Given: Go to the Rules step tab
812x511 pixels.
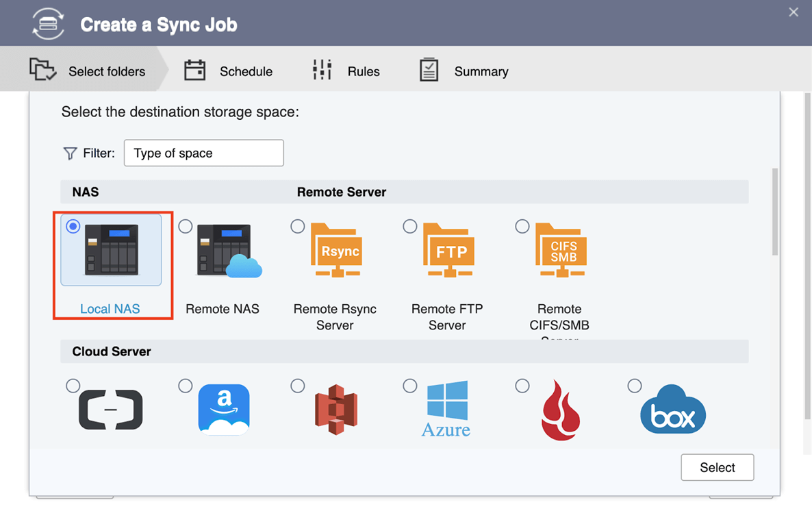Looking at the screenshot, I should tap(346, 71).
